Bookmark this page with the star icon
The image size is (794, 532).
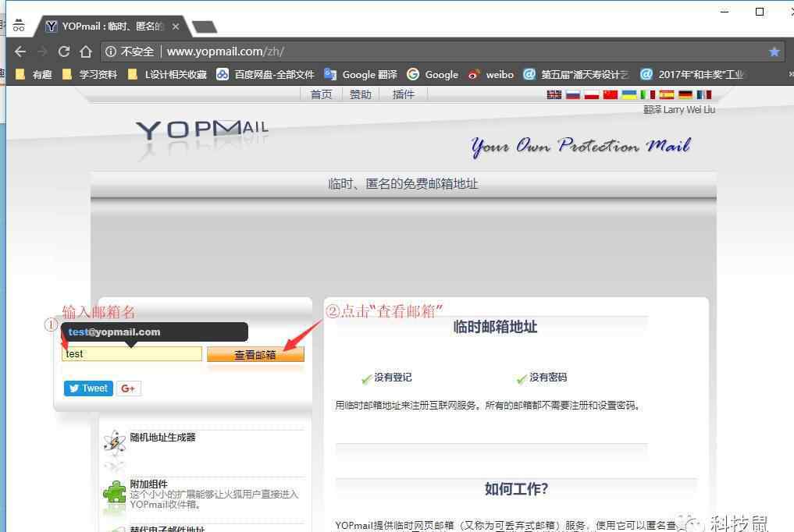tap(774, 51)
